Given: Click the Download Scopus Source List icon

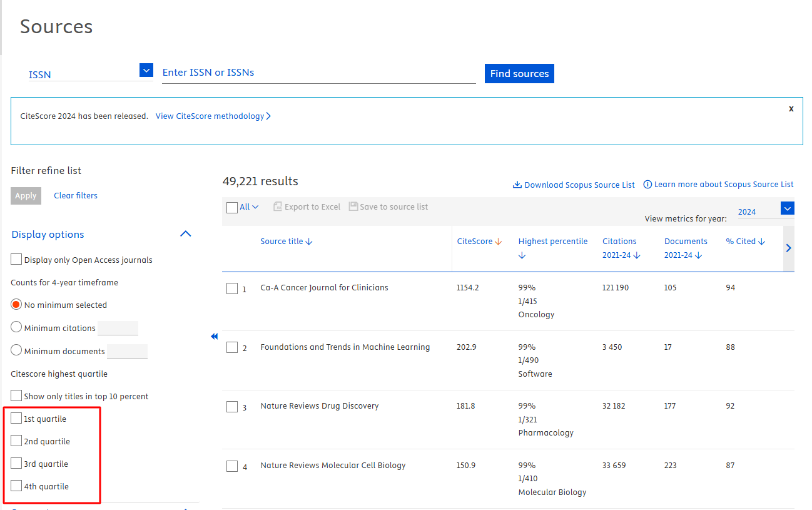Looking at the screenshot, I should [x=517, y=185].
